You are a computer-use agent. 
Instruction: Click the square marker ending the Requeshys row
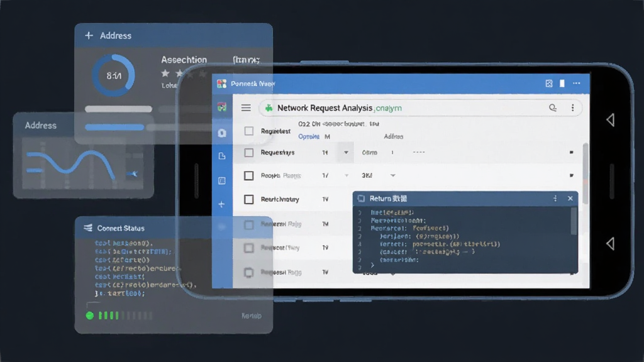(571, 152)
